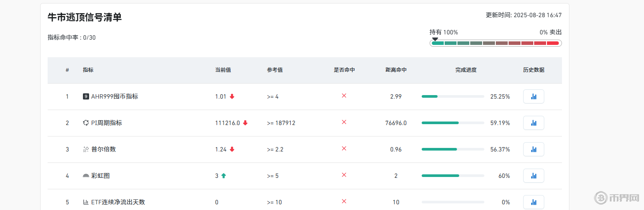This screenshot has width=644, height=210.
Task: Click the 彩虹图 rainbow icon
Action: (86, 176)
